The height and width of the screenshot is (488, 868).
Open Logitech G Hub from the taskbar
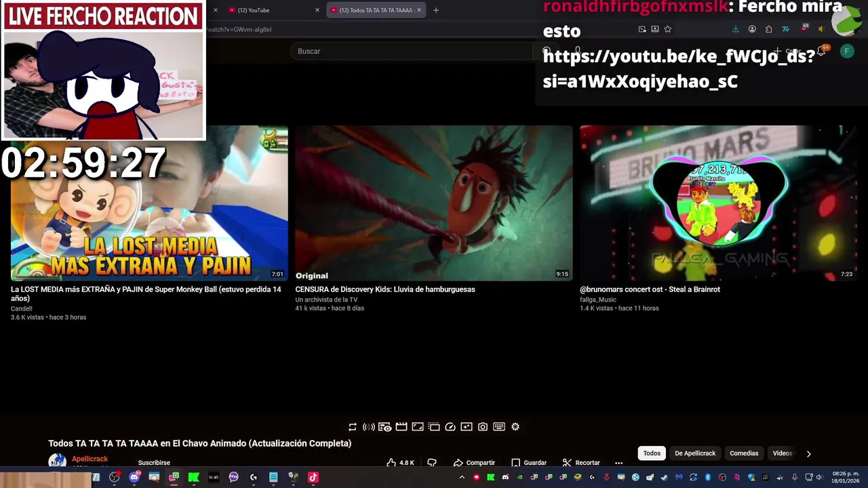[x=253, y=477]
